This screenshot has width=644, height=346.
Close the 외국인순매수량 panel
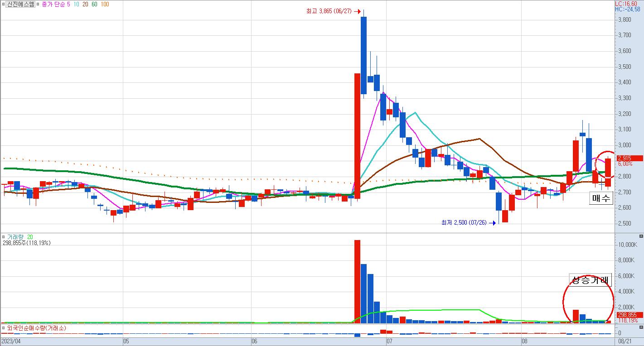coord(641,327)
